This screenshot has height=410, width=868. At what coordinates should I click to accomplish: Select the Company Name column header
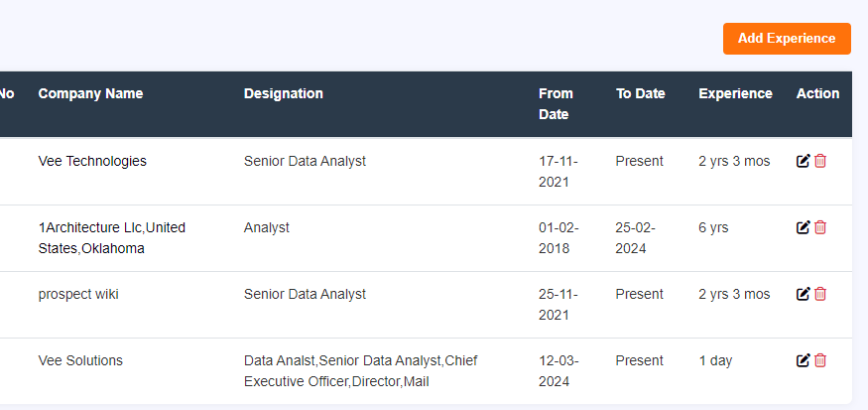(x=90, y=93)
